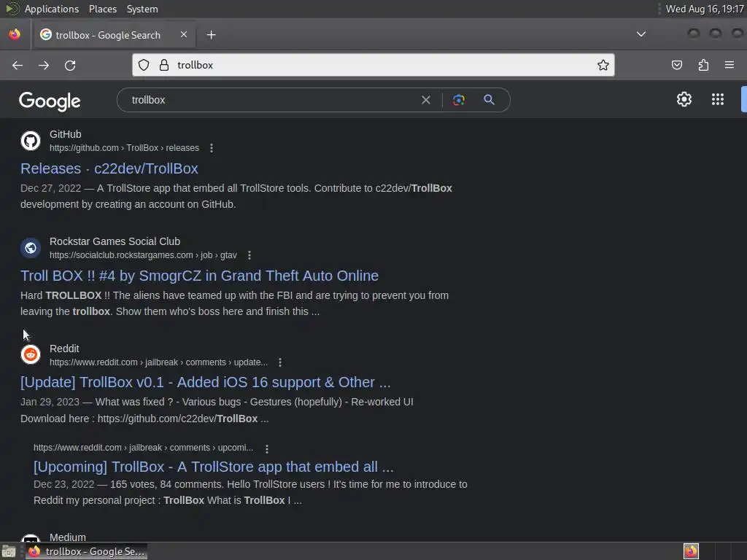The width and height of the screenshot is (747, 560).
Task: Click the show desktop taskbar icon
Action: [9, 551]
